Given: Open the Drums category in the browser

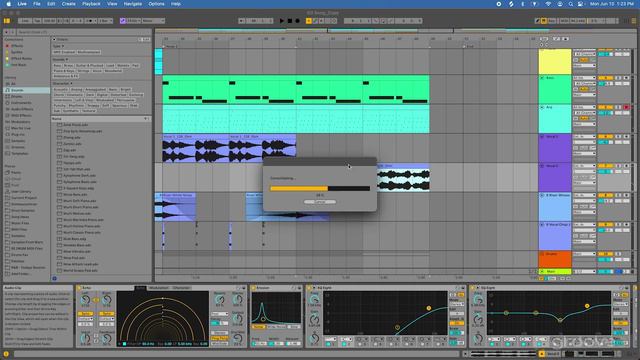Looking at the screenshot, I should pos(17,97).
